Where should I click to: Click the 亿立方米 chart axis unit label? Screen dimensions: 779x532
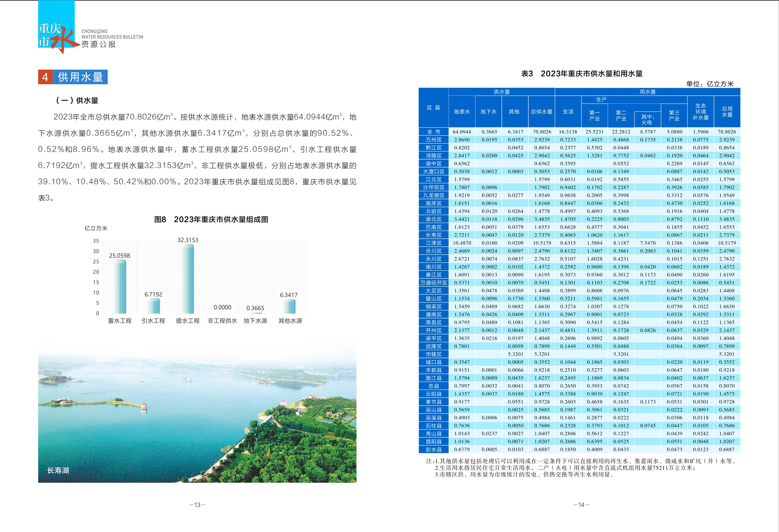(96, 229)
